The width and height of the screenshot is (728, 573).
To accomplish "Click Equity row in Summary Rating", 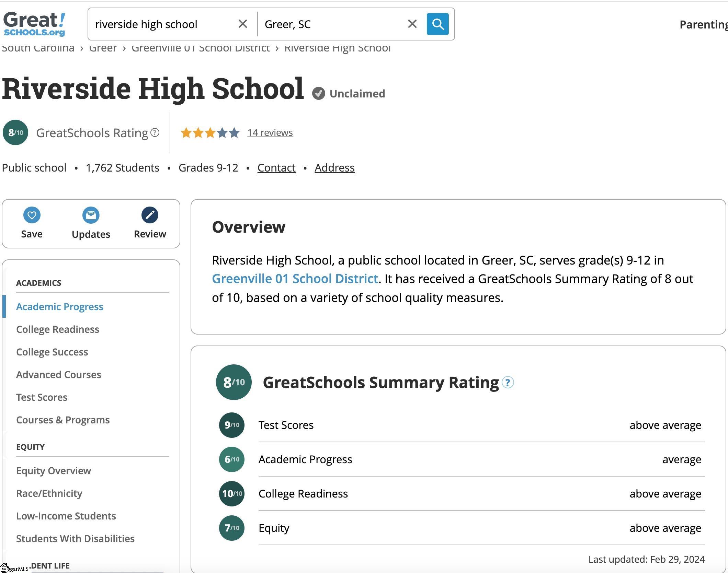I will [x=462, y=528].
